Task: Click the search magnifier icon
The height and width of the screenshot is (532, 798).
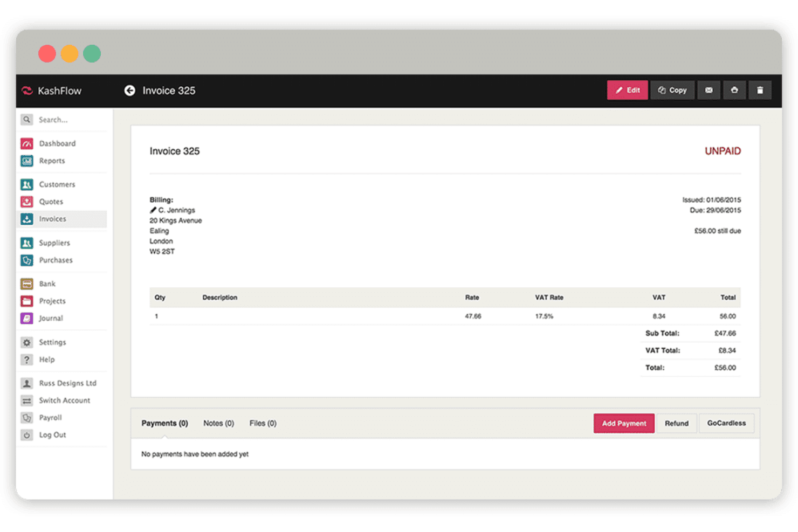Action: pos(27,120)
